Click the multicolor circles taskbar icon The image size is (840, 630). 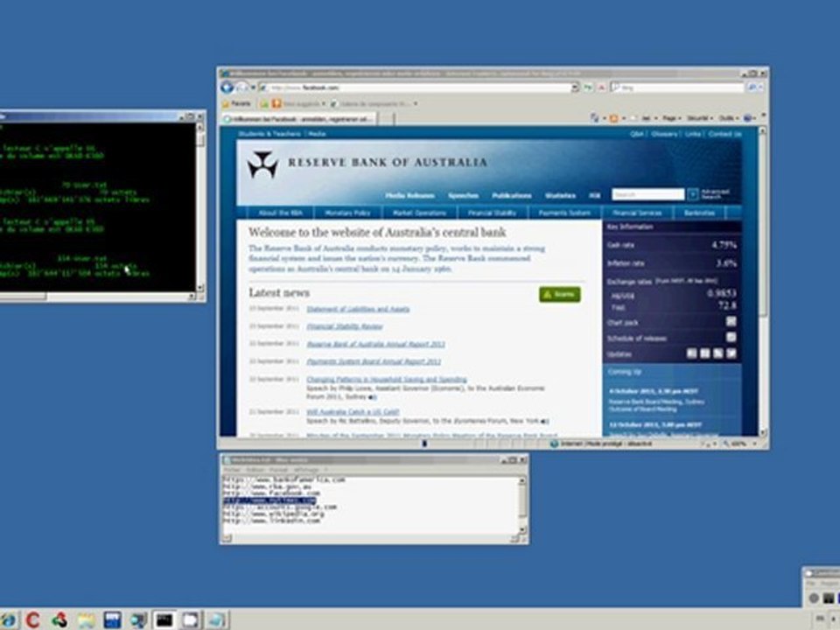59,620
